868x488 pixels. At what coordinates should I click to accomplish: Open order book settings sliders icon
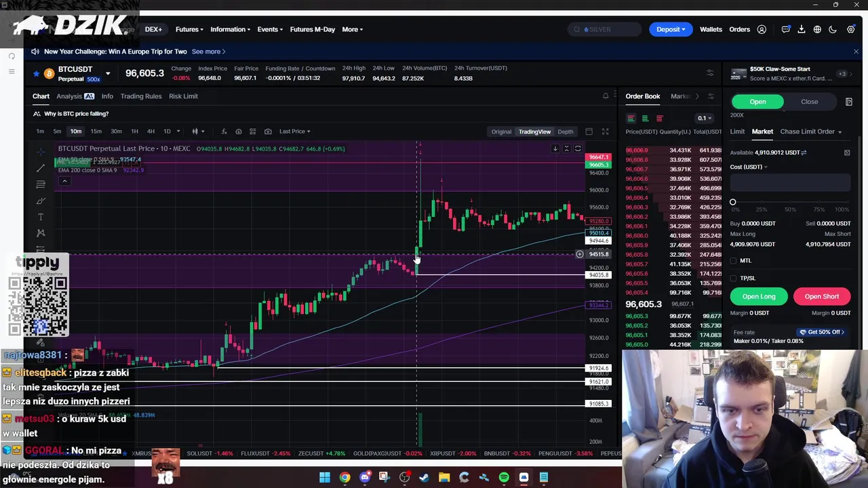[711, 96]
